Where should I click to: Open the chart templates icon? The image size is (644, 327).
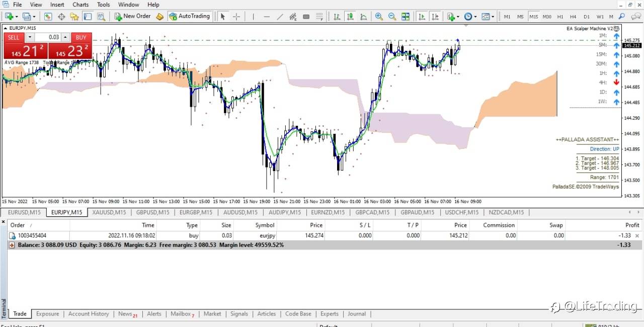(486, 17)
